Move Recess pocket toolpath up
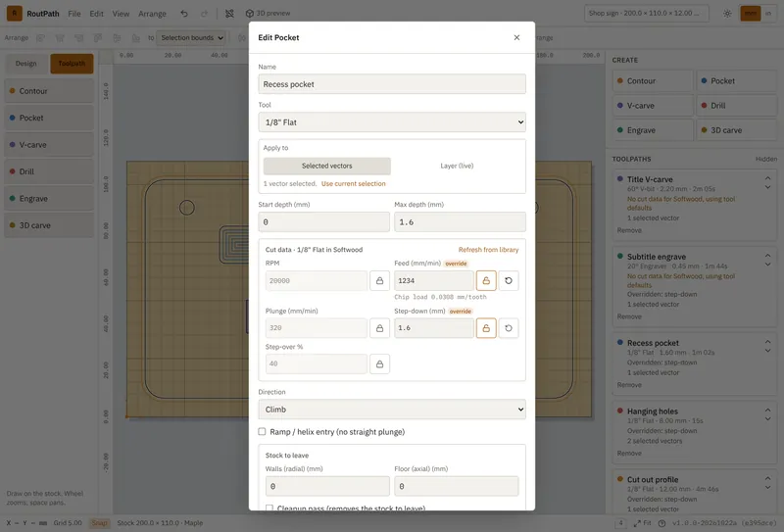 767,342
